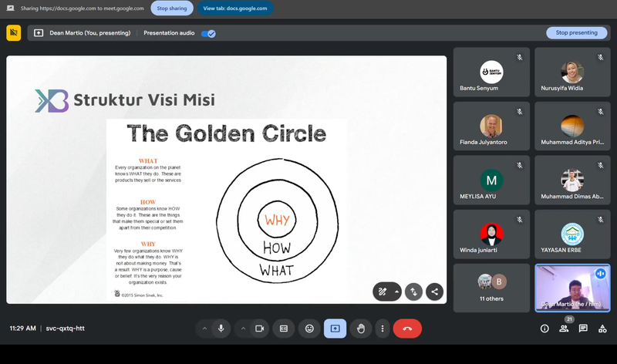Open View tab: docs.google.com button
The width and height of the screenshot is (617, 364).
click(x=235, y=8)
